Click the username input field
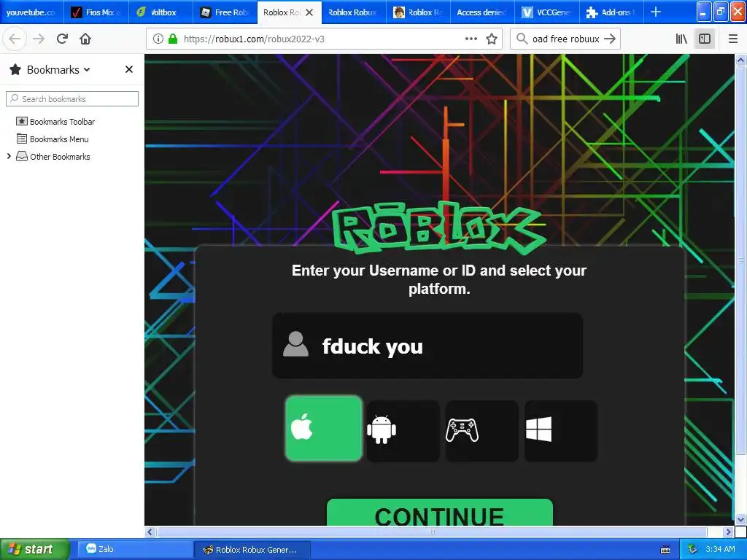Image resolution: width=747 pixels, height=560 pixels. (x=427, y=346)
